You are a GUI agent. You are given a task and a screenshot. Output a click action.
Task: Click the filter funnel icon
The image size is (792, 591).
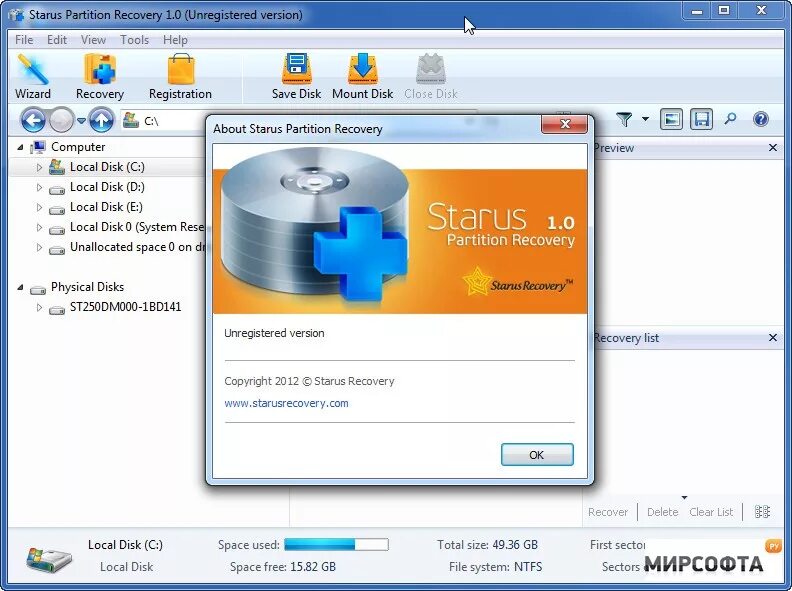coord(625,119)
